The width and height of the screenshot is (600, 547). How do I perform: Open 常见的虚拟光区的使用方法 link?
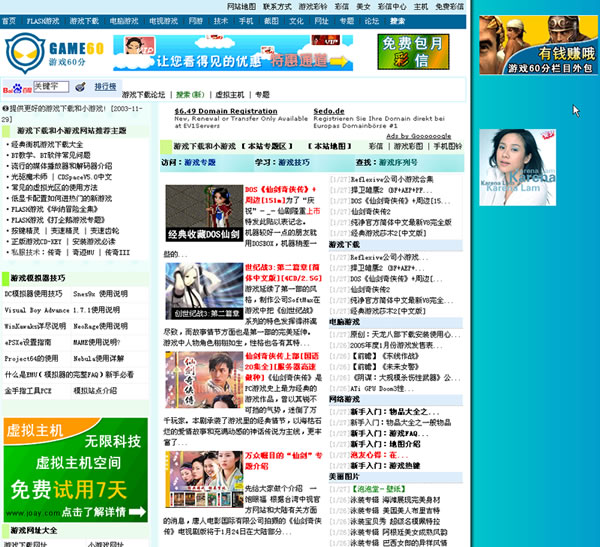54,188
